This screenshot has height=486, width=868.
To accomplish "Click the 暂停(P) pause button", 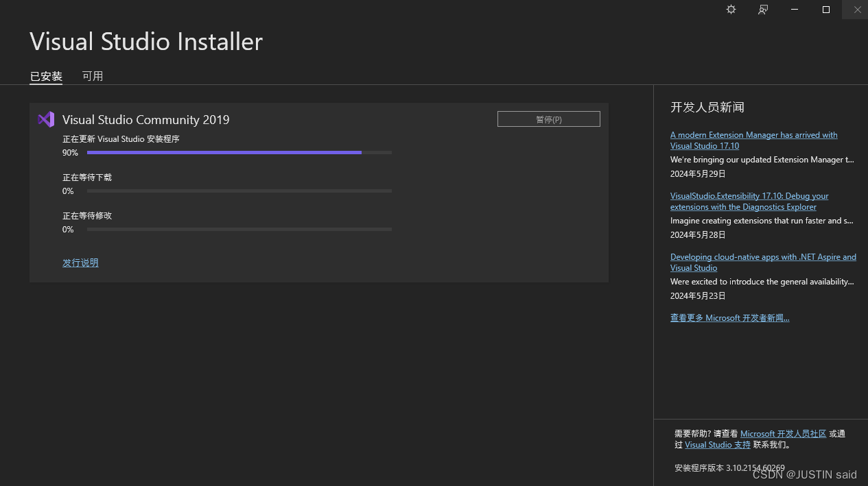I will tap(549, 119).
